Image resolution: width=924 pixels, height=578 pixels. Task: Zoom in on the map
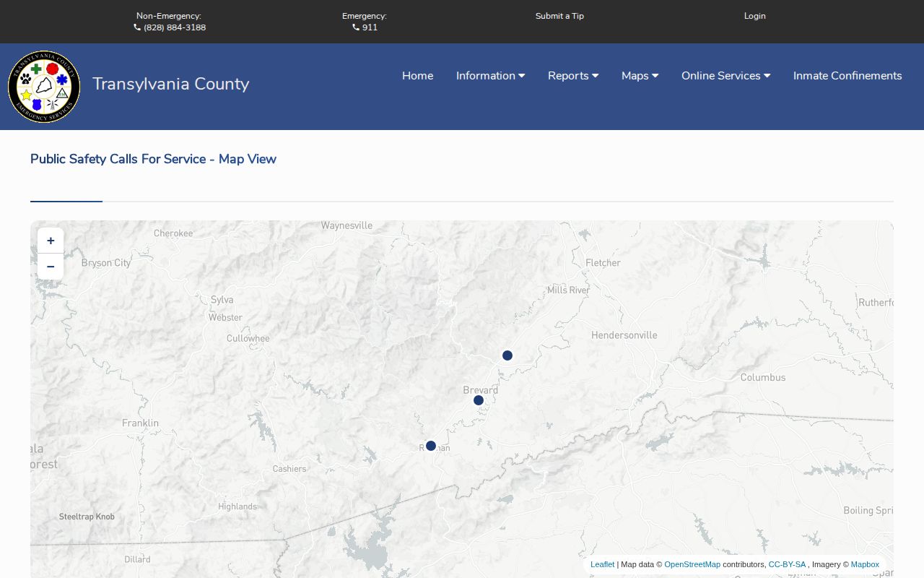tap(51, 241)
